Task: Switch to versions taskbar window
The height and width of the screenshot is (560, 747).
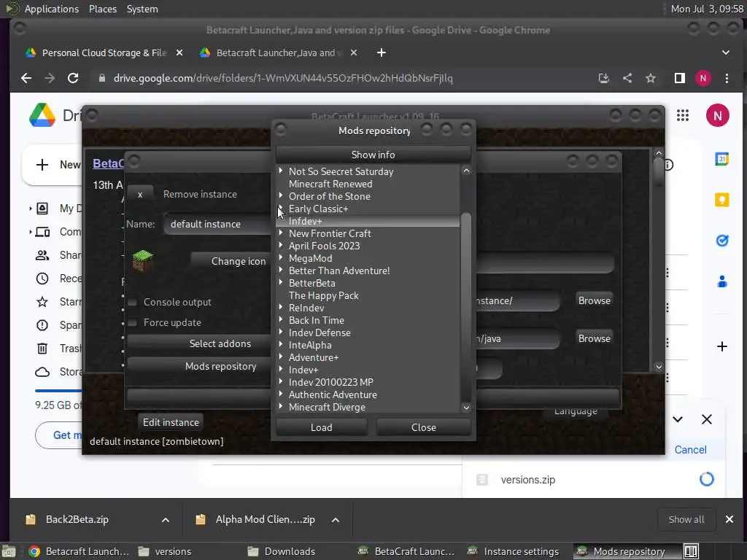Action: coord(165,551)
